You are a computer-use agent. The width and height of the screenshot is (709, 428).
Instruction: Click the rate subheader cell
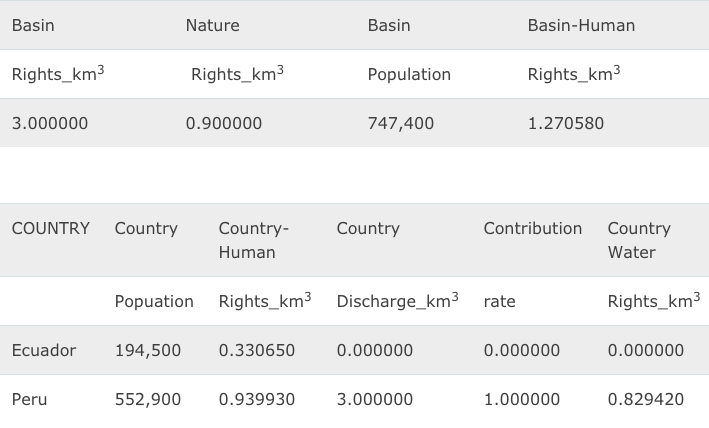tap(499, 301)
